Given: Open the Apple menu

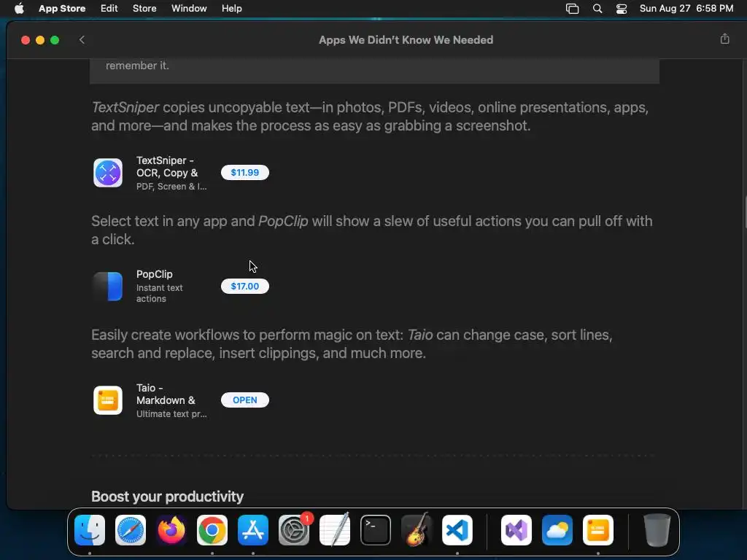Looking at the screenshot, I should click(x=19, y=9).
